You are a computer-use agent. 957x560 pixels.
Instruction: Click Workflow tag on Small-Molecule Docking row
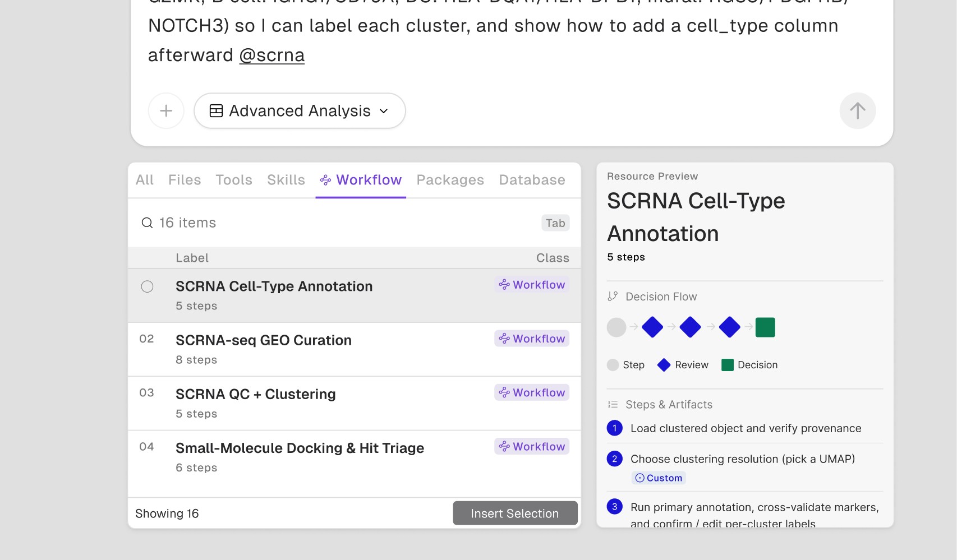tap(532, 446)
